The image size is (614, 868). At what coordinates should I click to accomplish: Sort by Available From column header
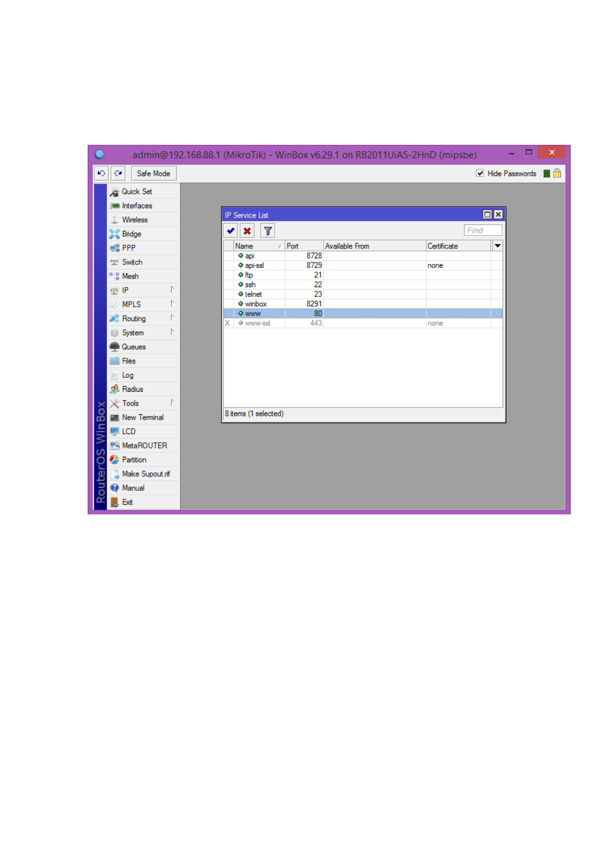(375, 246)
